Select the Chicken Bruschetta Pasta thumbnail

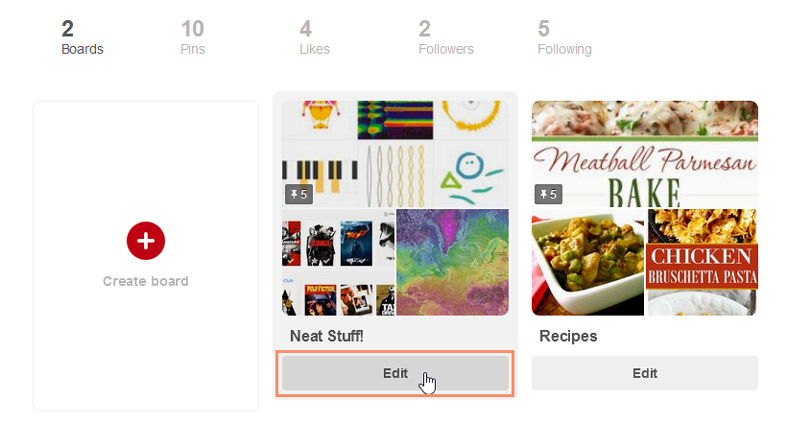(x=702, y=262)
